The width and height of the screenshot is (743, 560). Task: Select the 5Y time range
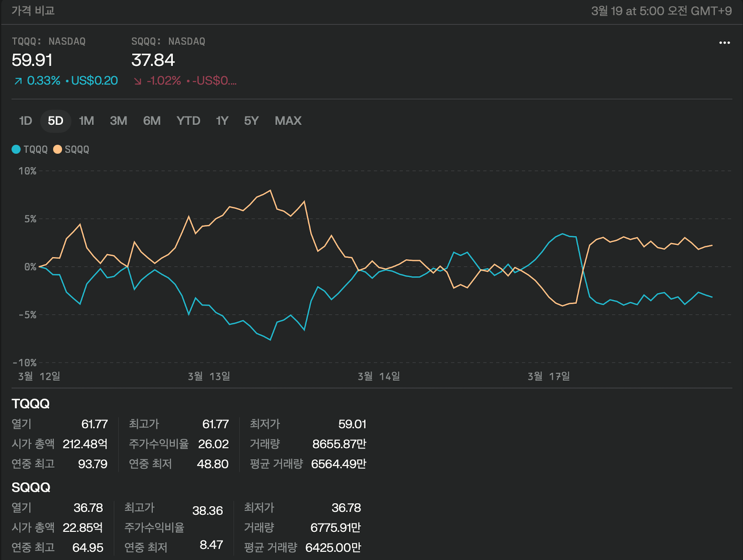251,121
